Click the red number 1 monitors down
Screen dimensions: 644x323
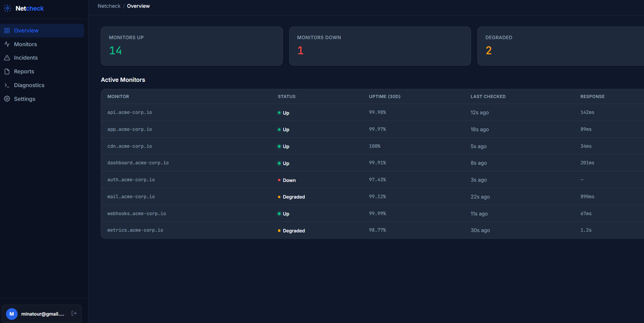pyautogui.click(x=300, y=50)
